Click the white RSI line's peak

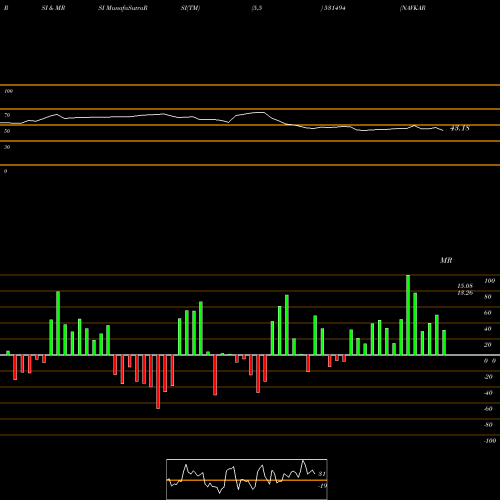(x=261, y=112)
